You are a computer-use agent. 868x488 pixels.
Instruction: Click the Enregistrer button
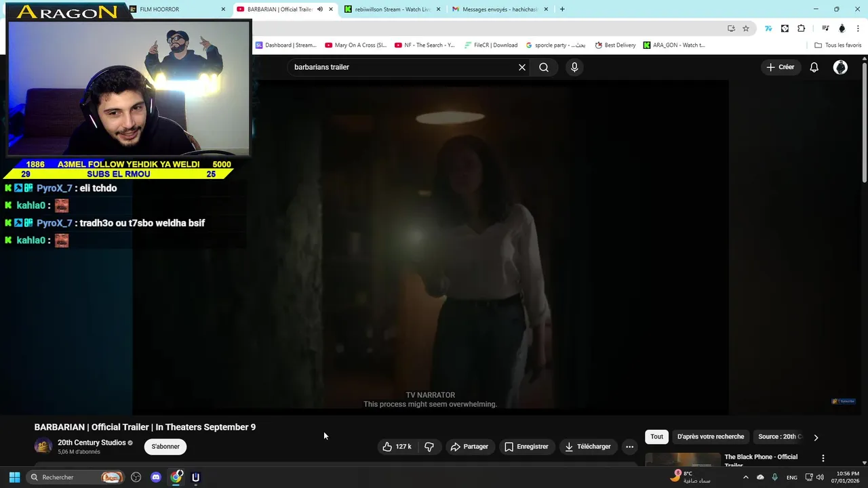click(526, 447)
